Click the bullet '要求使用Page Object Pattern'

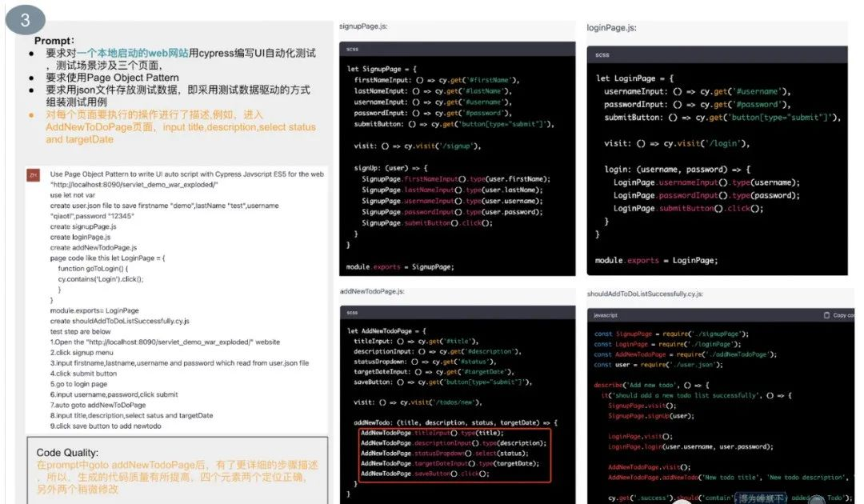click(x=113, y=78)
